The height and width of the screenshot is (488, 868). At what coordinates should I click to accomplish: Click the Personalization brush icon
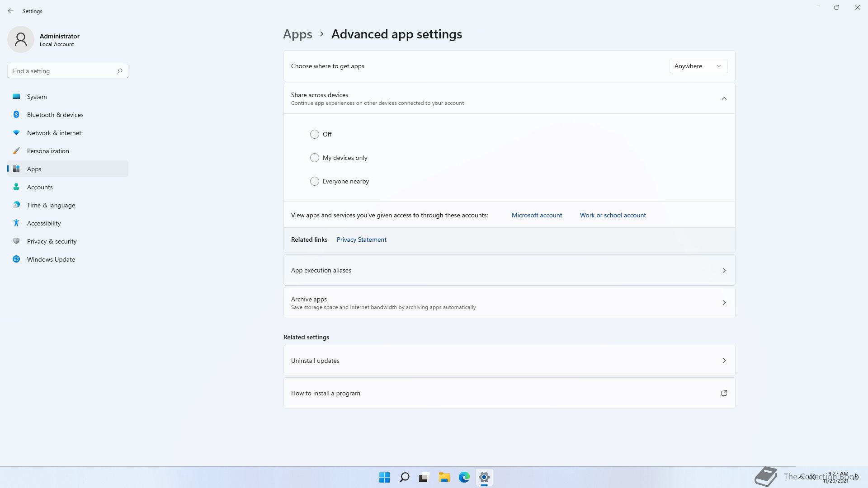tap(16, 150)
